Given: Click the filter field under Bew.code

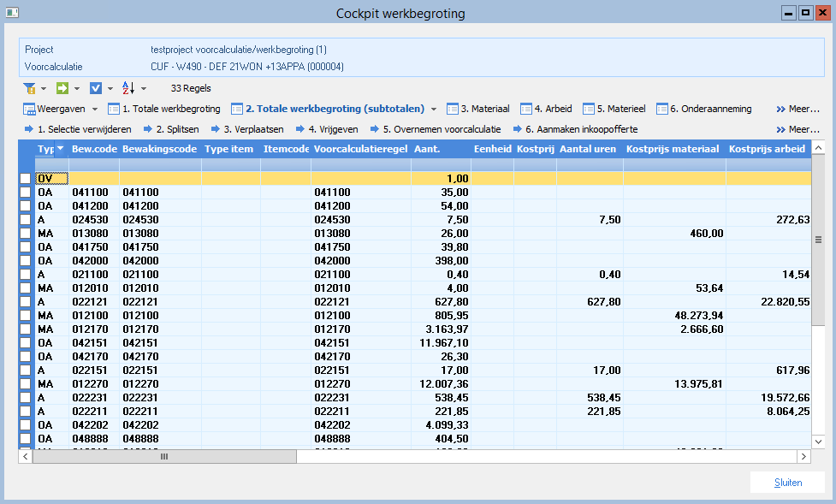Looking at the screenshot, I should pyautogui.click(x=94, y=165).
